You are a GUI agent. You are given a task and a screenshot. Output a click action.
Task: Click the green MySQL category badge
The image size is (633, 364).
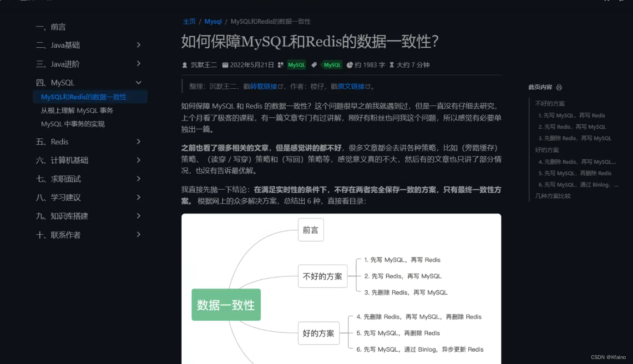tap(297, 65)
